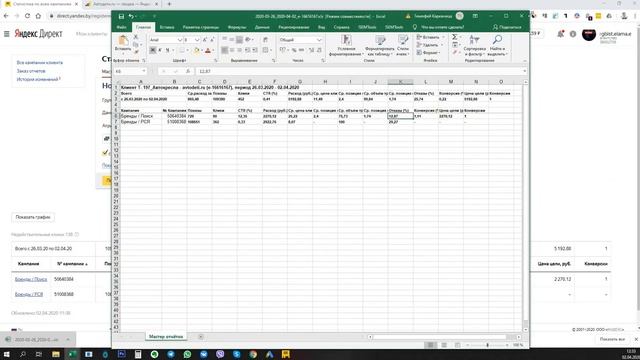Switch to Page Break Preview in status bar
Screen dimensions: 640x360
pos(457,345)
